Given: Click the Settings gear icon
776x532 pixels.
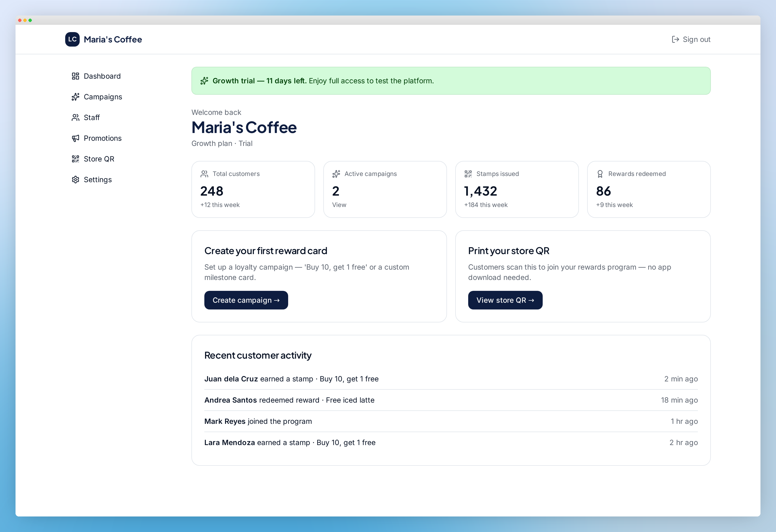Looking at the screenshot, I should point(76,180).
